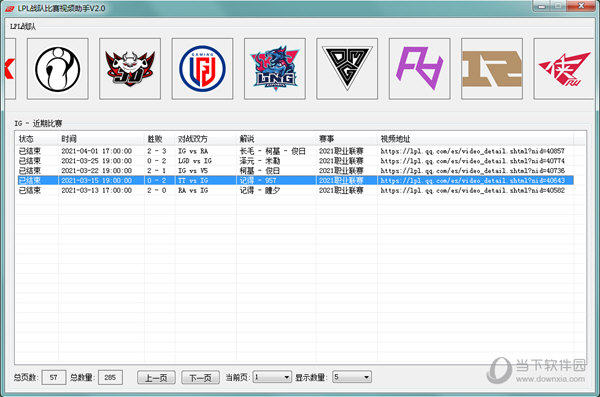Click the TT vs IG matchup cell
The width and height of the screenshot is (600, 397).
pos(193,180)
